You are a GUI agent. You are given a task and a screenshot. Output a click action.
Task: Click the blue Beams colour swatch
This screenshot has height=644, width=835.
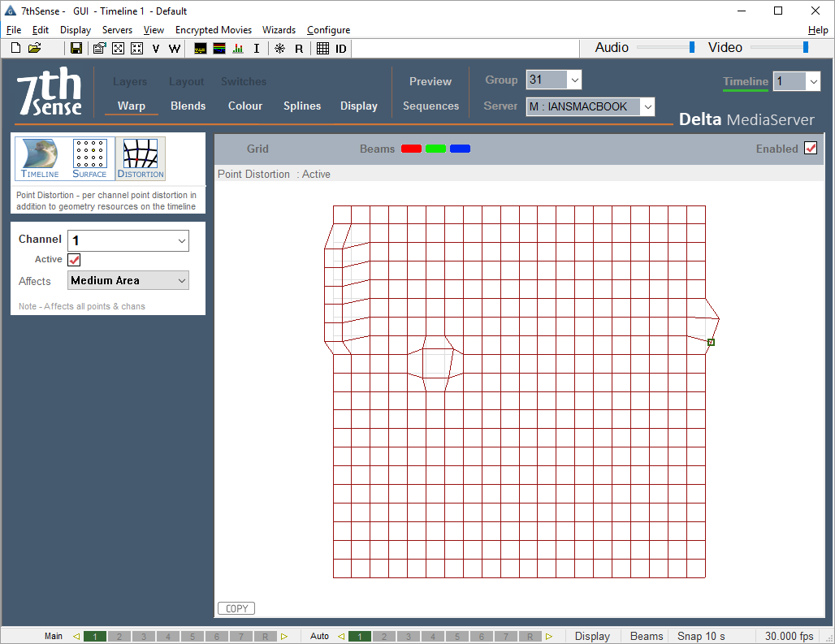[460, 149]
